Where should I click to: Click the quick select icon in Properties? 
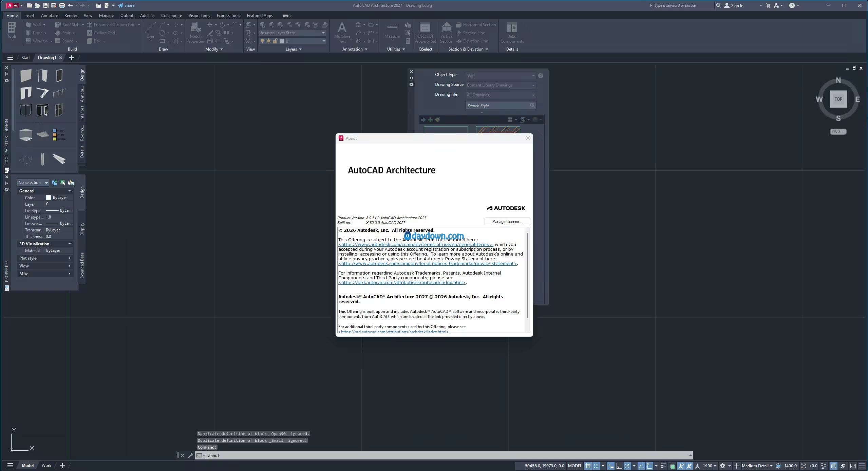coord(71,183)
